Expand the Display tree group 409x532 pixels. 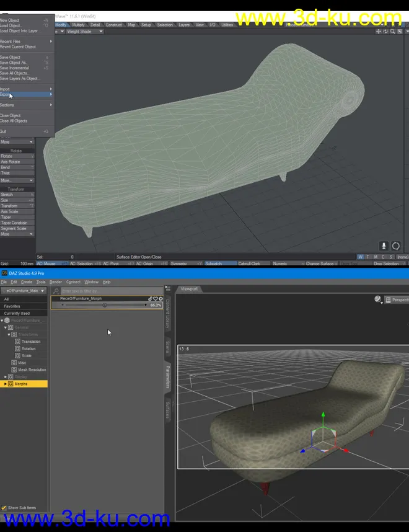[6, 376]
